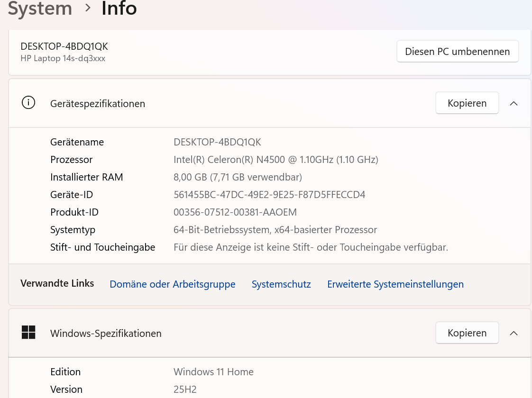This screenshot has width=532, height=398.
Task: Click the Produkt-ID label
Action: click(x=74, y=213)
